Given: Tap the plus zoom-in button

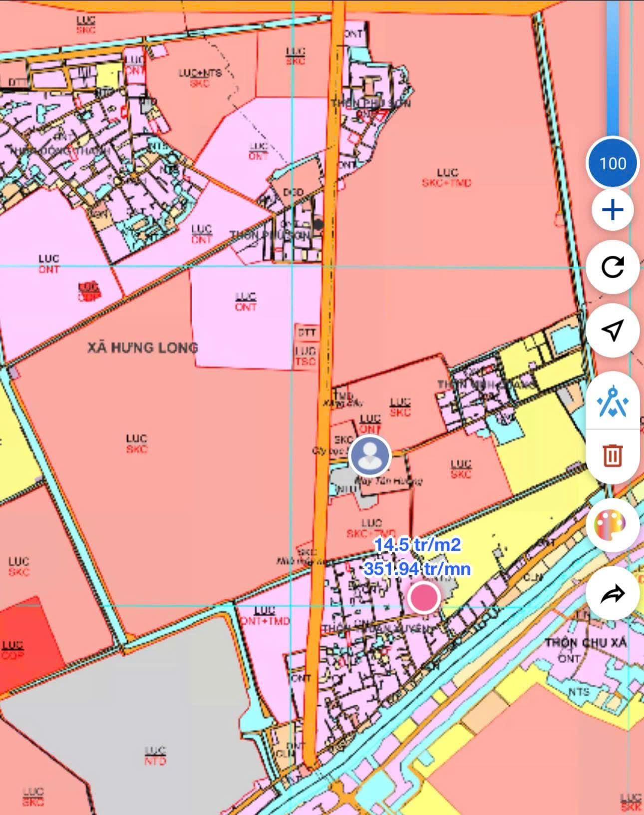Looking at the screenshot, I should pos(613,210).
